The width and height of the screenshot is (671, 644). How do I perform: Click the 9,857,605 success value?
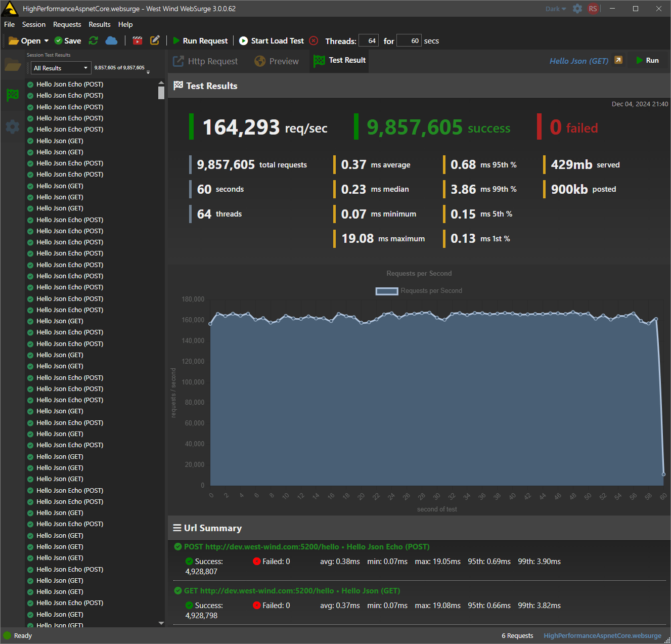coord(438,127)
